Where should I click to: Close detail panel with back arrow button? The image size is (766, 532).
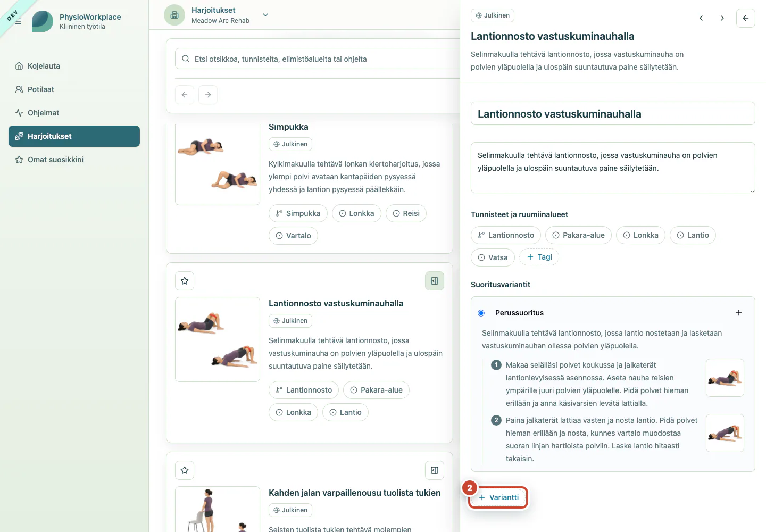tap(746, 18)
